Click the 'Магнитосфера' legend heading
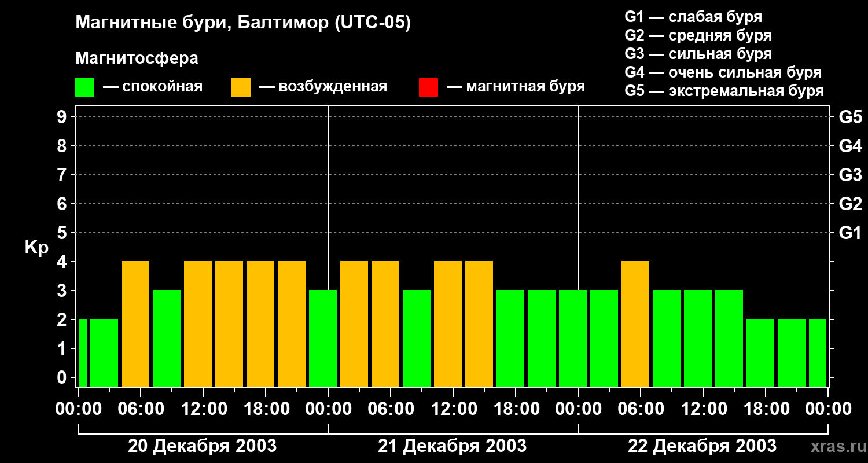 pos(137,58)
